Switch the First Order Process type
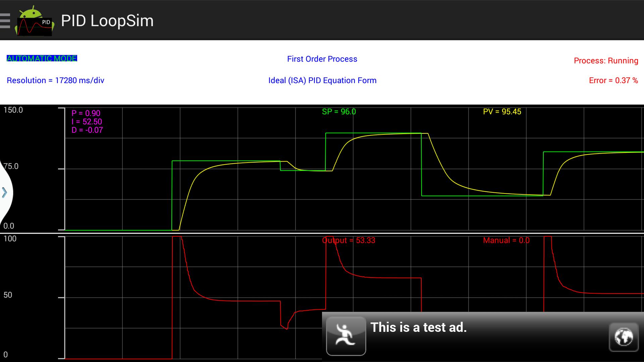The image size is (644, 362). click(322, 59)
